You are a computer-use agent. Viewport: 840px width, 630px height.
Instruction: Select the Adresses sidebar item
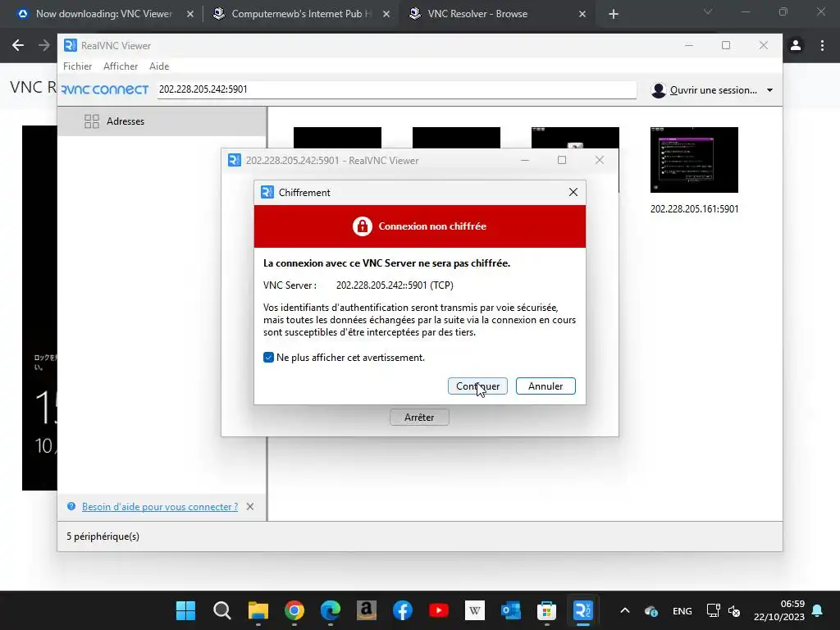[x=162, y=121]
